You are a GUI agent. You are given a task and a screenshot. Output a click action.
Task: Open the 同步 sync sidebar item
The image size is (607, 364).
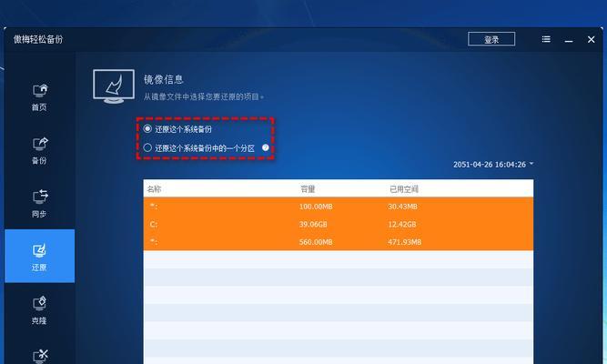(x=39, y=203)
